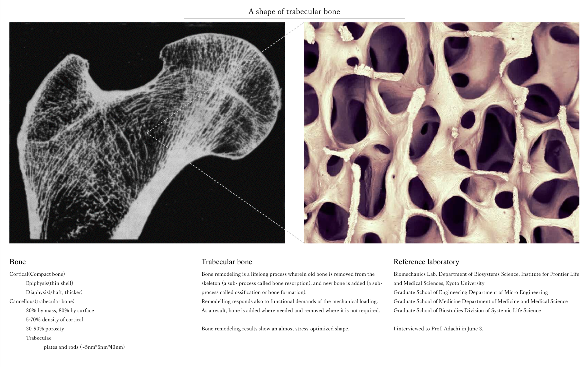Click the femur cross-section X-ray image
Image resolution: width=588 pixels, height=367 pixels.
(x=147, y=133)
